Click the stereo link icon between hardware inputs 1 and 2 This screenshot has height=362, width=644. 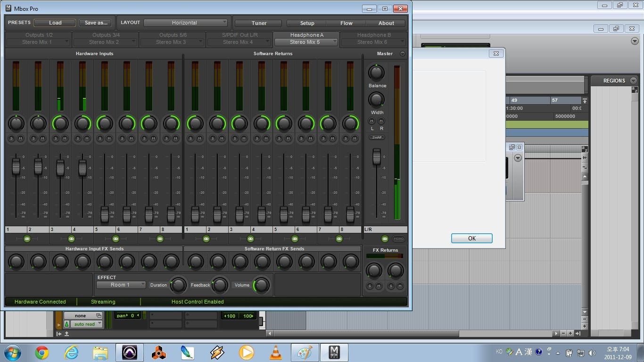[27, 239]
